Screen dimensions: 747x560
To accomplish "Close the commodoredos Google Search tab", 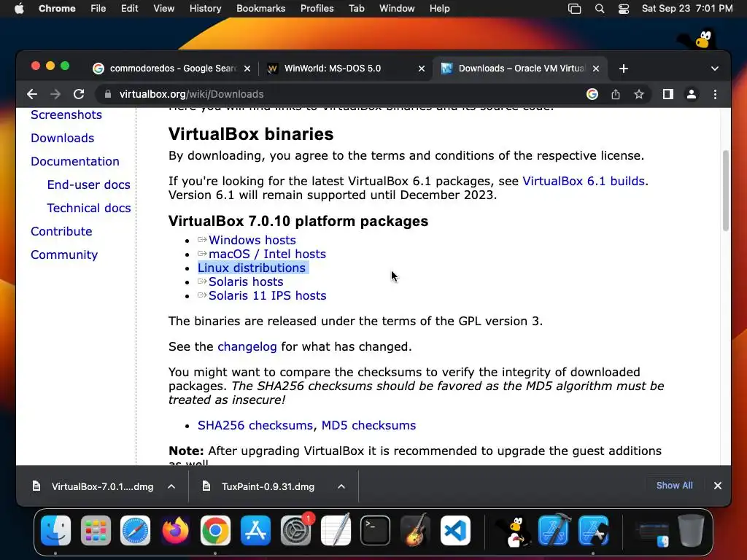I will pyautogui.click(x=247, y=69).
